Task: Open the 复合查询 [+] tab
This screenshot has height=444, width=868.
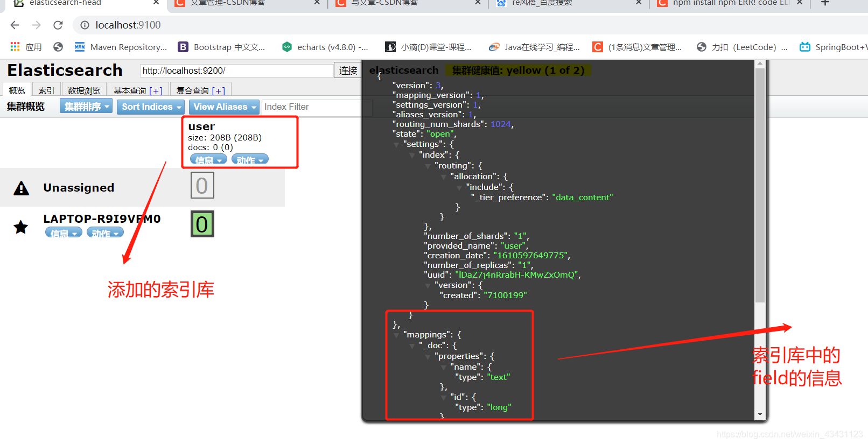Action: click(200, 90)
